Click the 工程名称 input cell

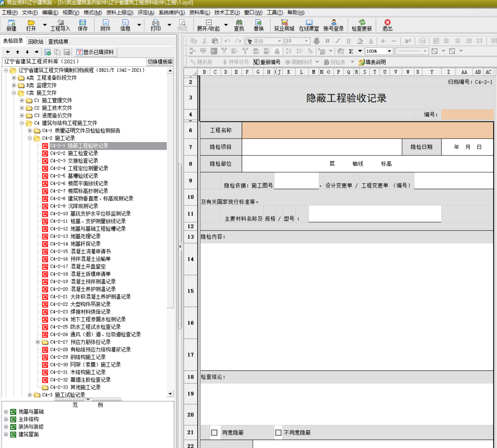click(368, 130)
